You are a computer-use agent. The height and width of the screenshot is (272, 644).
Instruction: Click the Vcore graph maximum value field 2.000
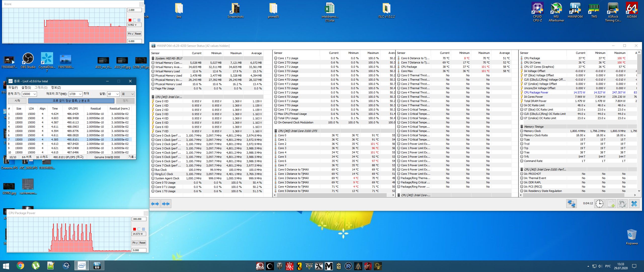pos(134,10)
